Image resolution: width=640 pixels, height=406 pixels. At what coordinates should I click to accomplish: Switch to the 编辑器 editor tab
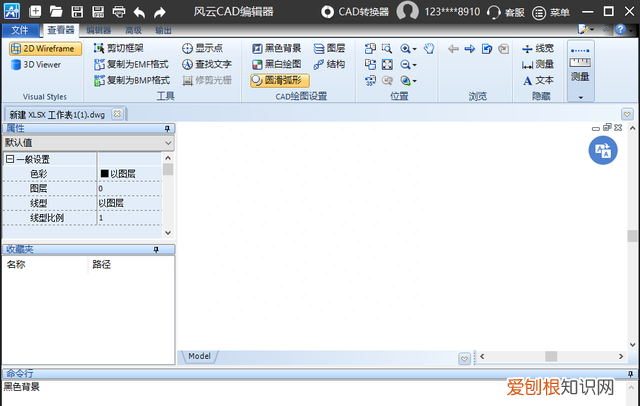pyautogui.click(x=98, y=31)
